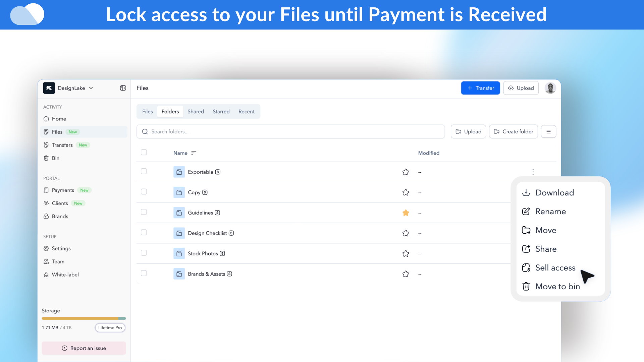Tick the Design Checklist checkbox
This screenshot has width=644, height=362.
(144, 233)
